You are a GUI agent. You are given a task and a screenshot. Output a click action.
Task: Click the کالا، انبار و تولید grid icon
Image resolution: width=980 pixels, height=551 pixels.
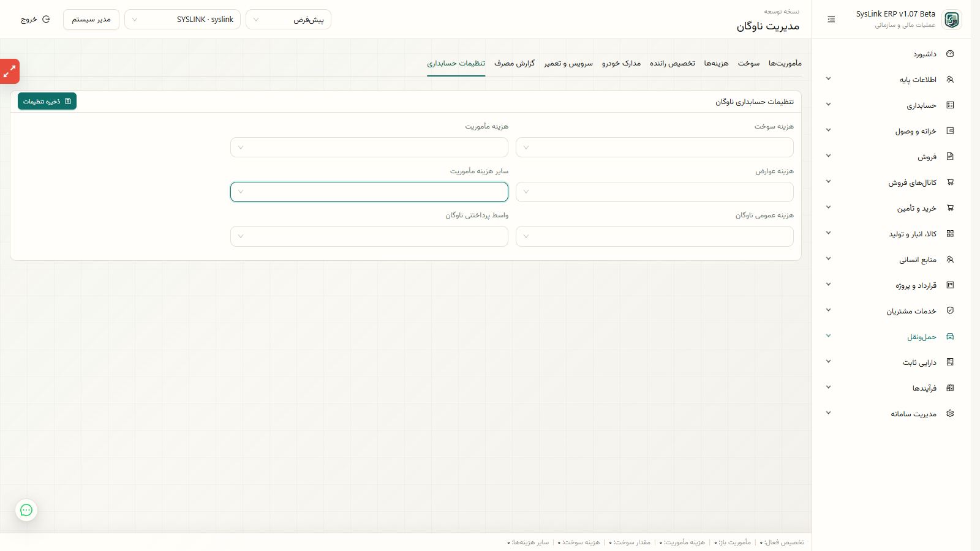tap(950, 234)
